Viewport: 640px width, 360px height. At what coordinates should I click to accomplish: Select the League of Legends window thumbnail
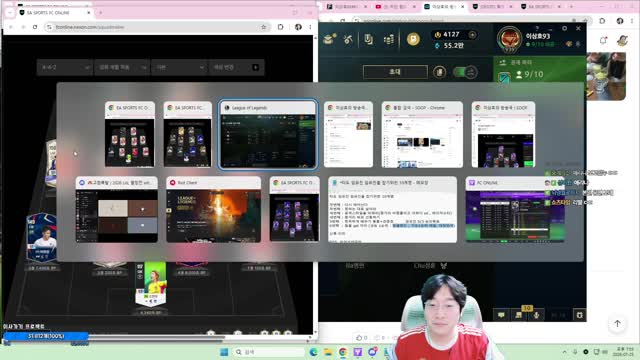coord(268,135)
